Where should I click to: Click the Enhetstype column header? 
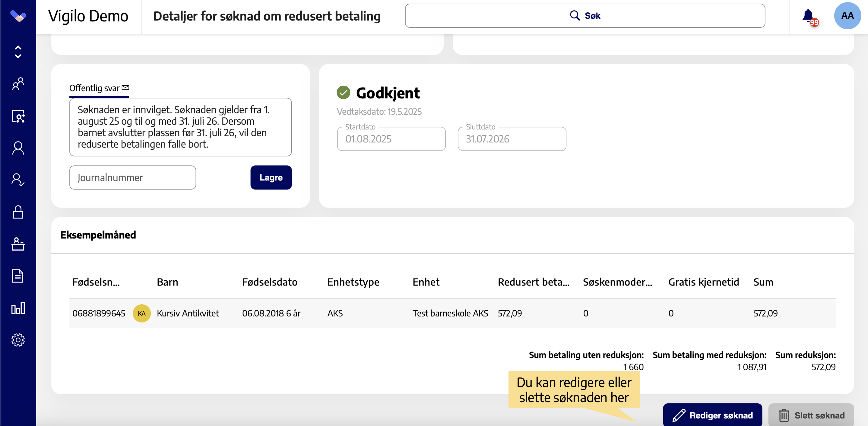point(353,282)
